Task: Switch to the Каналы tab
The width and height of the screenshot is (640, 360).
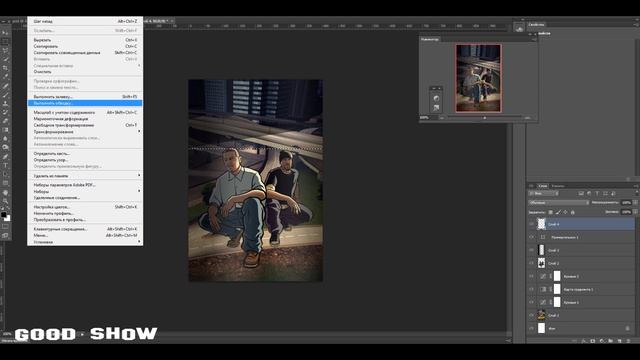Action: click(558, 186)
